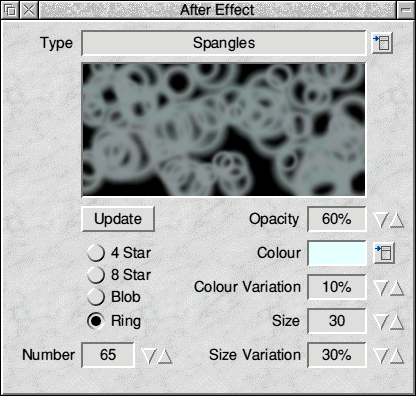Increase Colour Variation with up arrow
Viewport: 416px width, 396px height.
point(397,288)
